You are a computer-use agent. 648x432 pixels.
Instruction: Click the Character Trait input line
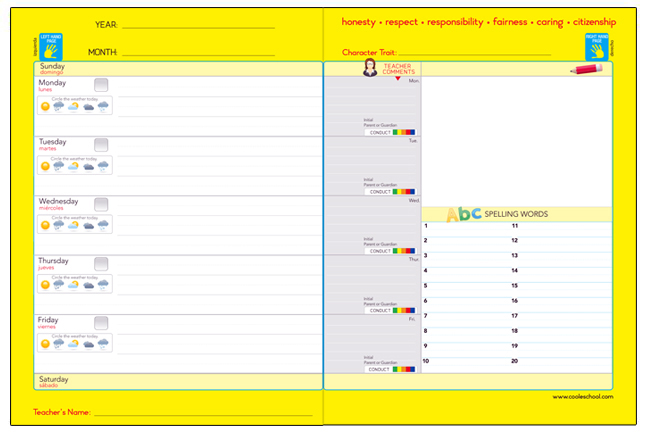(x=475, y=53)
